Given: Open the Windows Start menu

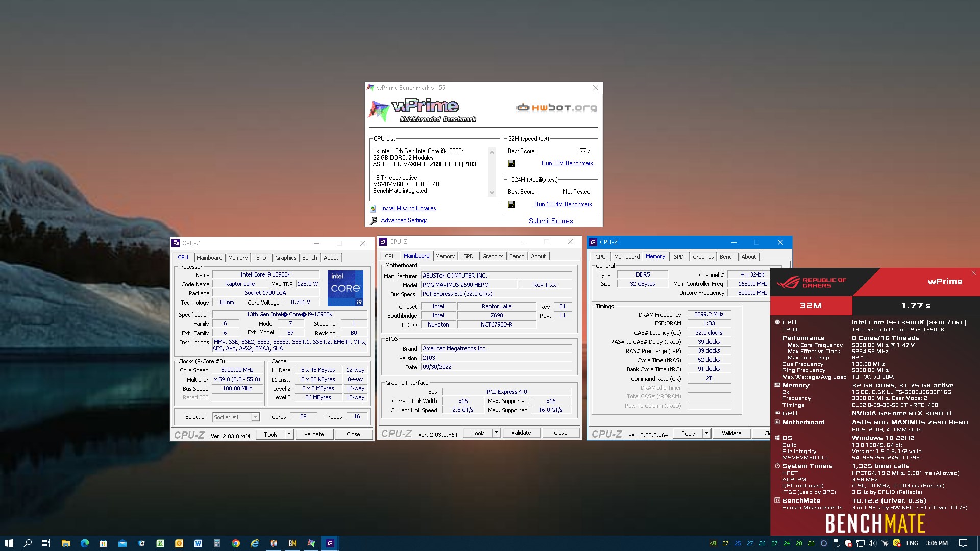Looking at the screenshot, I should click(x=9, y=543).
